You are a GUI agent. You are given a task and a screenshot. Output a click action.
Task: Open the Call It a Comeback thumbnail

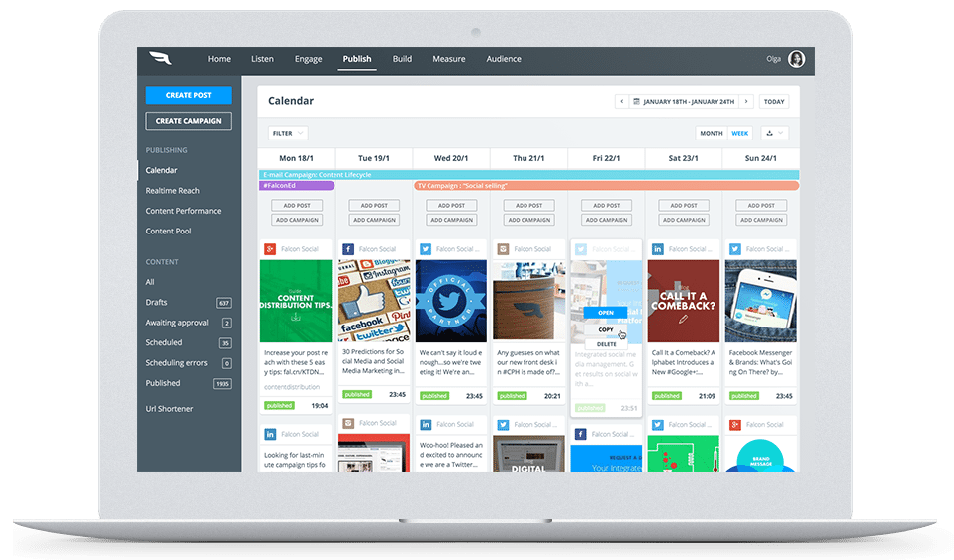pos(683,301)
